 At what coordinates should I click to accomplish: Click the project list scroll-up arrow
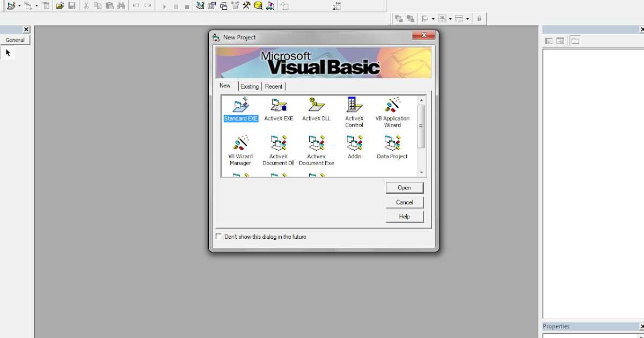(421, 100)
